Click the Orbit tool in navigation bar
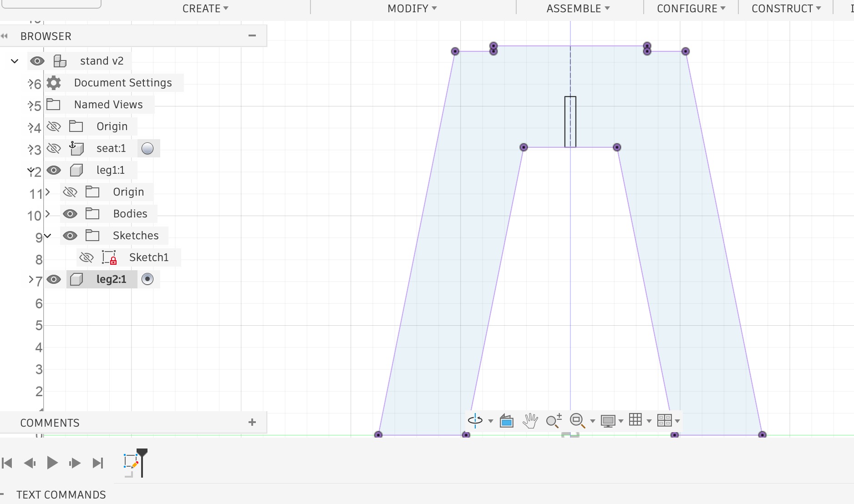Screen dimensions: 854x504 (475, 421)
